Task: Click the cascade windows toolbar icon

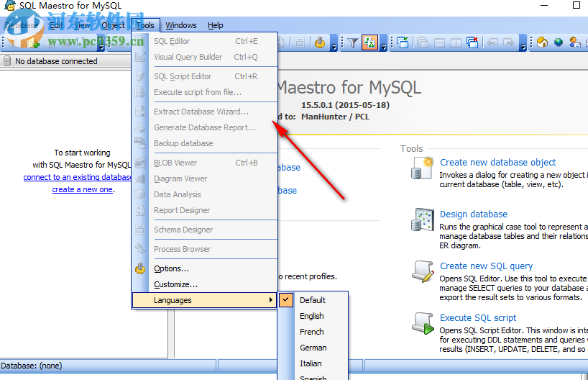Action: coord(423,42)
